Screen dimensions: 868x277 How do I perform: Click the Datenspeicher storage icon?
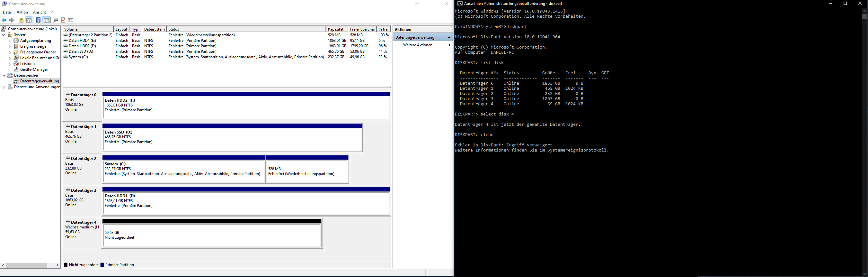[x=10, y=75]
